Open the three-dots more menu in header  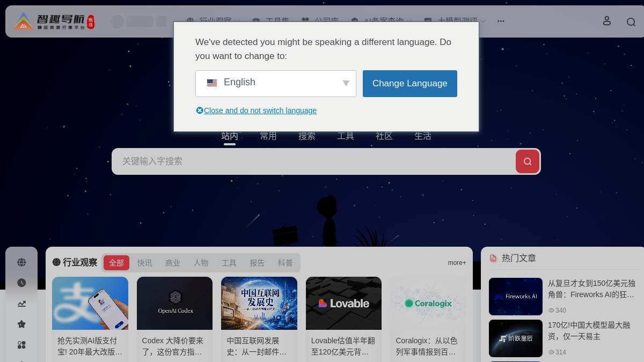point(501,21)
